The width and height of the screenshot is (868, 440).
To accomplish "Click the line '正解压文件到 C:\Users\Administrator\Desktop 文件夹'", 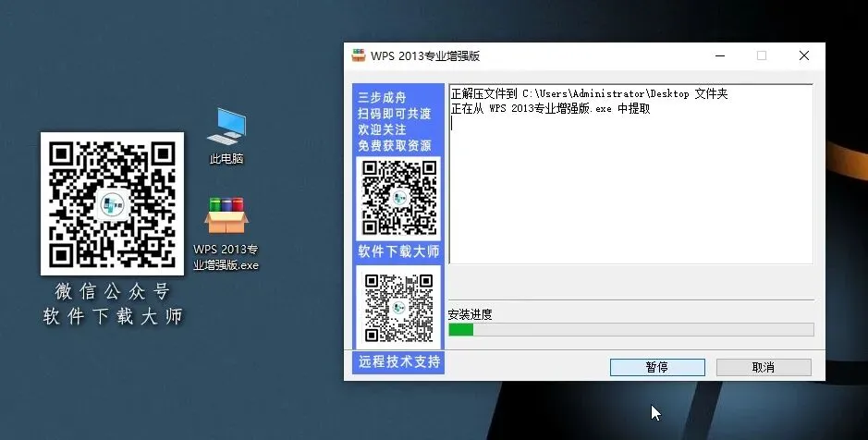I will point(589,93).
